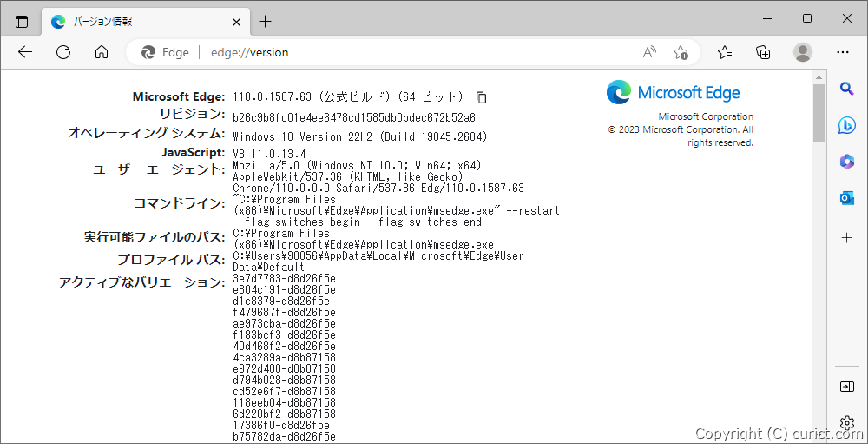Open the tab actions menu icon
This screenshot has width=868, height=444.
[21, 22]
